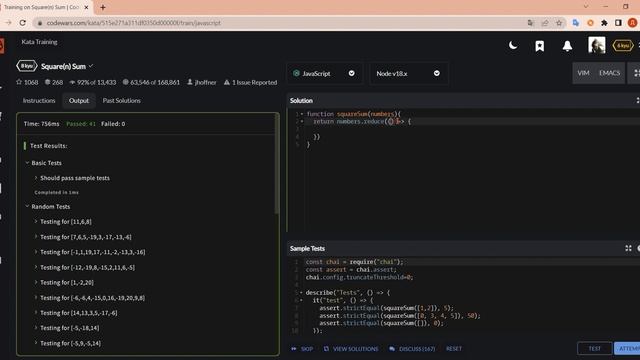The height and width of the screenshot is (360, 640).
Task: Enable EMACS editor mode
Action: pos(609,73)
